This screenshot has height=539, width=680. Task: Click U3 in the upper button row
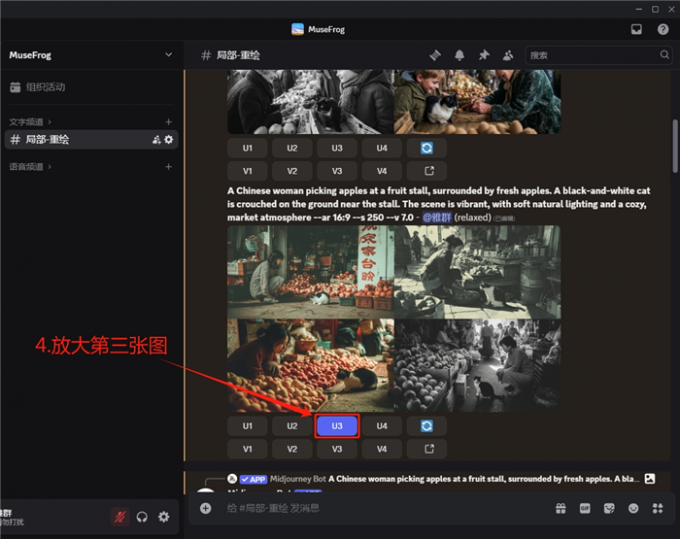pos(337,148)
